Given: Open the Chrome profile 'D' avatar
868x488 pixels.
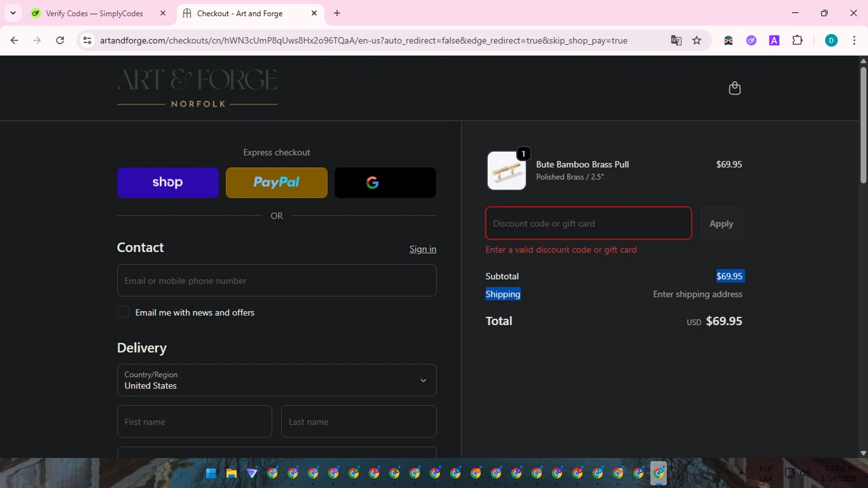Looking at the screenshot, I should [831, 41].
